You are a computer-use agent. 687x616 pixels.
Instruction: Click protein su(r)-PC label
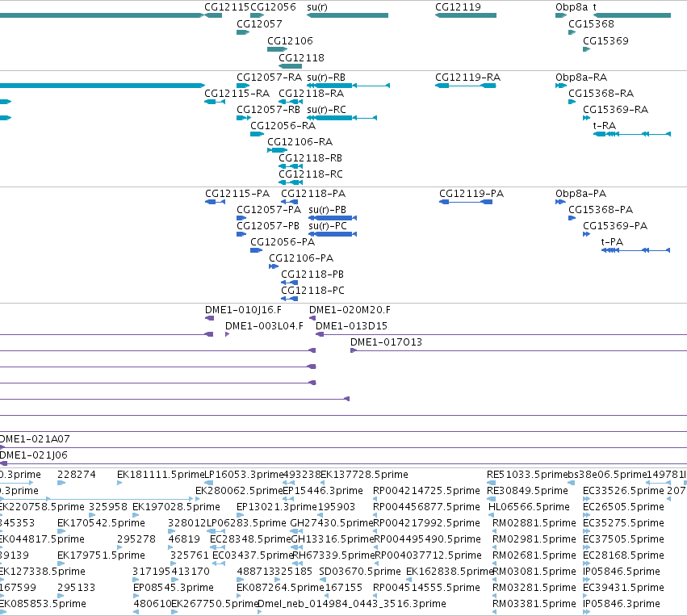328,227
